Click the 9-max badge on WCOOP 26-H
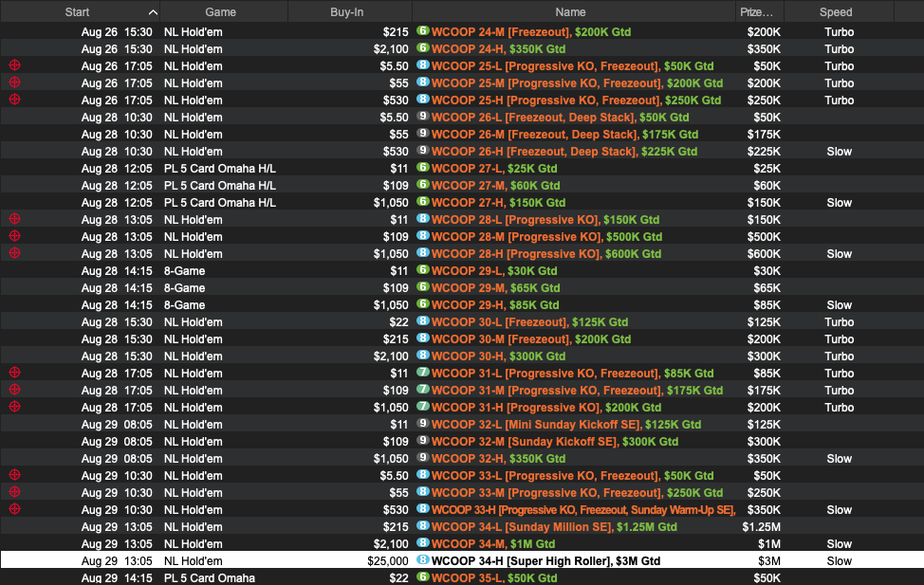Image resolution: width=924 pixels, height=585 pixels. tap(422, 150)
